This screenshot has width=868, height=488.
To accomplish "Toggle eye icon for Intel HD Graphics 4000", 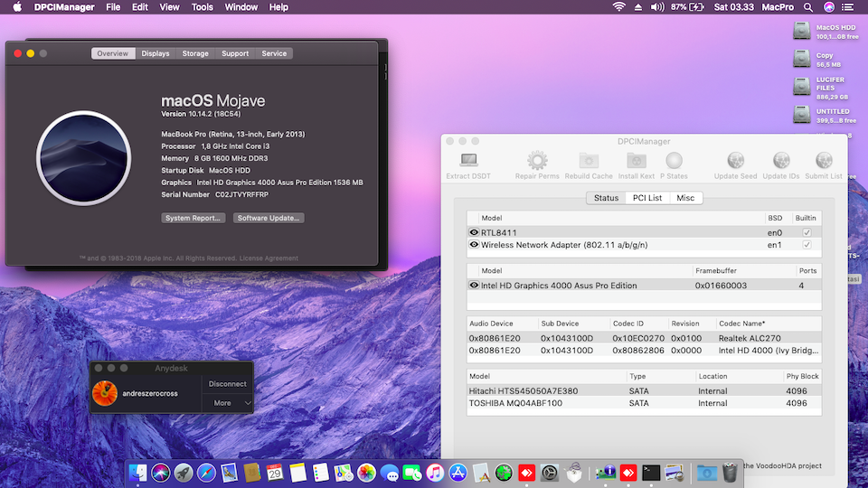I will pos(474,286).
